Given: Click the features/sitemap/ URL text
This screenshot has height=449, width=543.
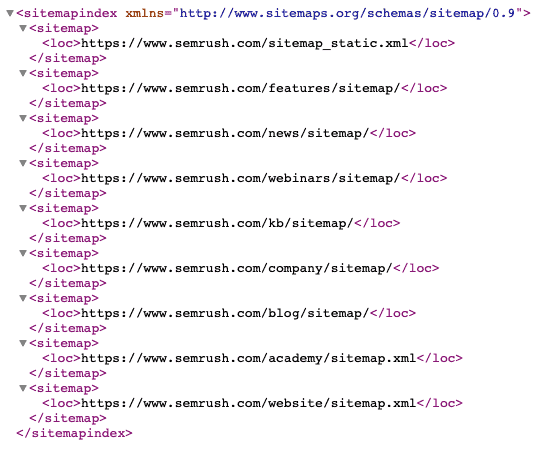Looking at the screenshot, I should pyautogui.click(x=241, y=88).
